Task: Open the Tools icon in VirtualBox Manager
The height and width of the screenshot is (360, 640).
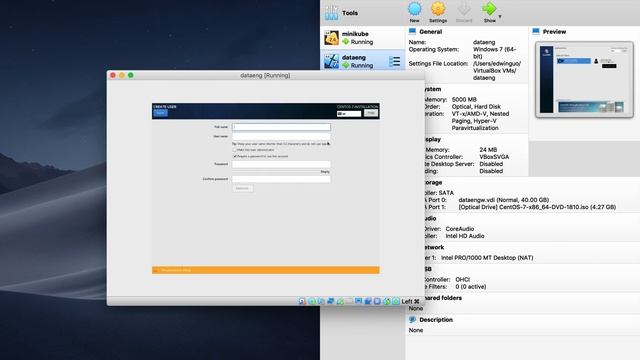Action: 331,13
